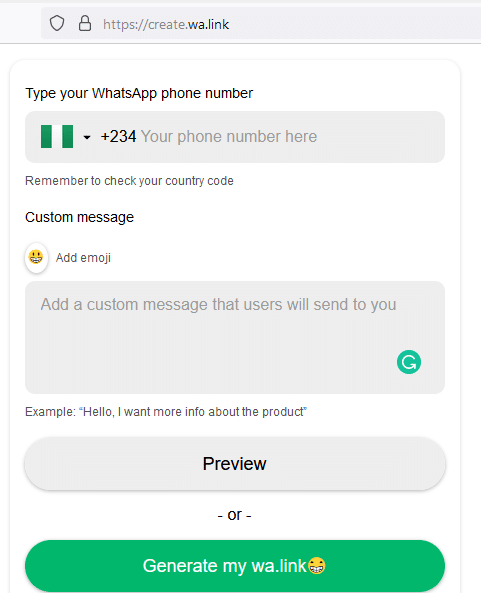Click the shield tracking protection icon
481x593 pixels.
(x=57, y=23)
